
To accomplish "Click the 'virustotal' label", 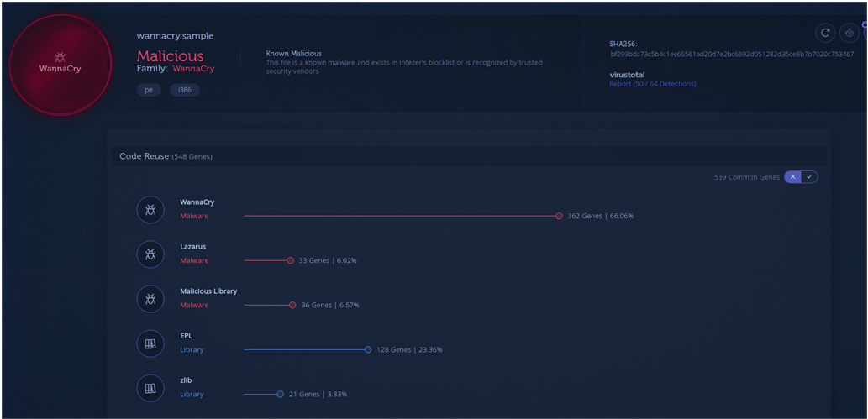I will (627, 75).
